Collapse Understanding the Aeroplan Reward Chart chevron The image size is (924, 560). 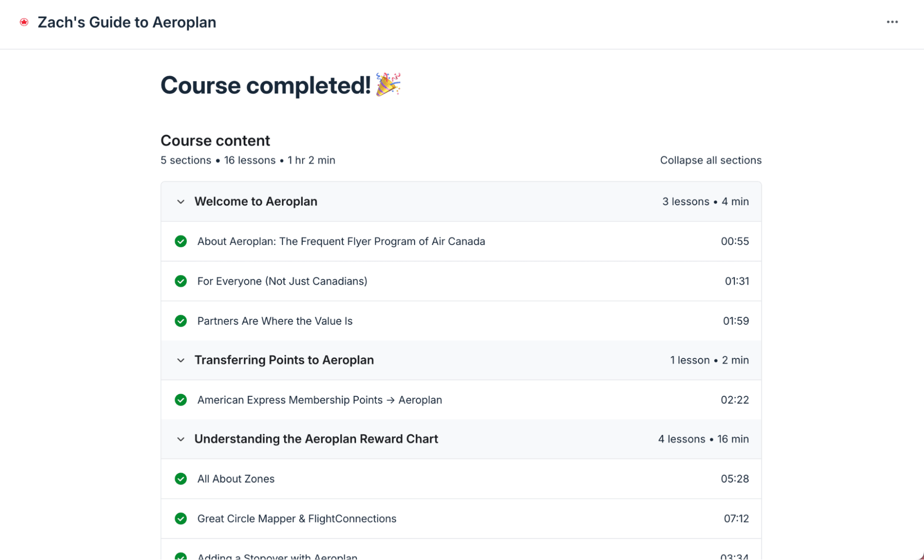[181, 439]
